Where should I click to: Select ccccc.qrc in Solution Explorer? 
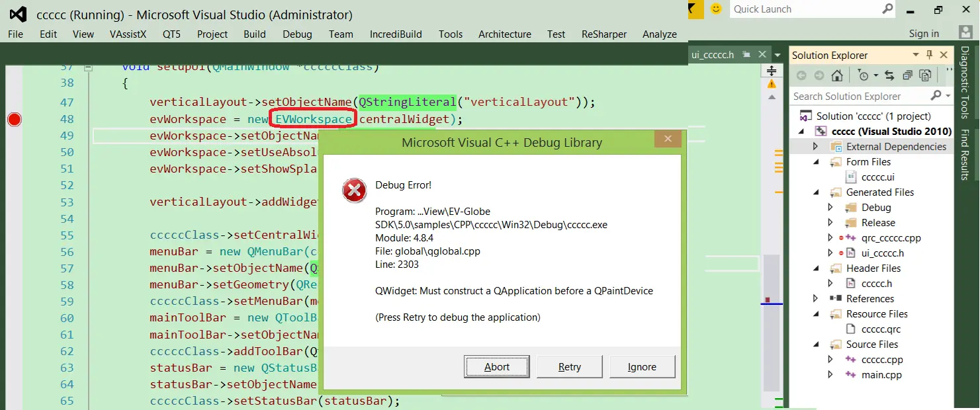(881, 329)
